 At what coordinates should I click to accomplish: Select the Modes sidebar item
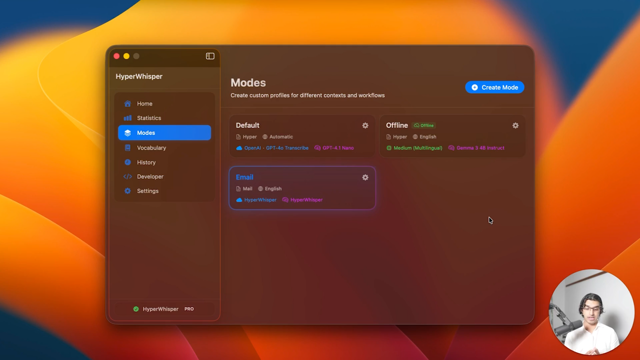(164, 133)
